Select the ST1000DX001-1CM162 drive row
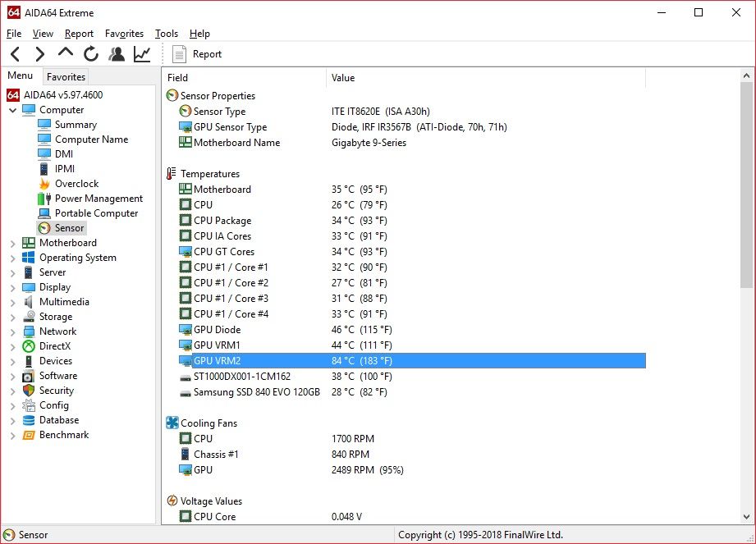The width and height of the screenshot is (756, 544). [x=412, y=377]
